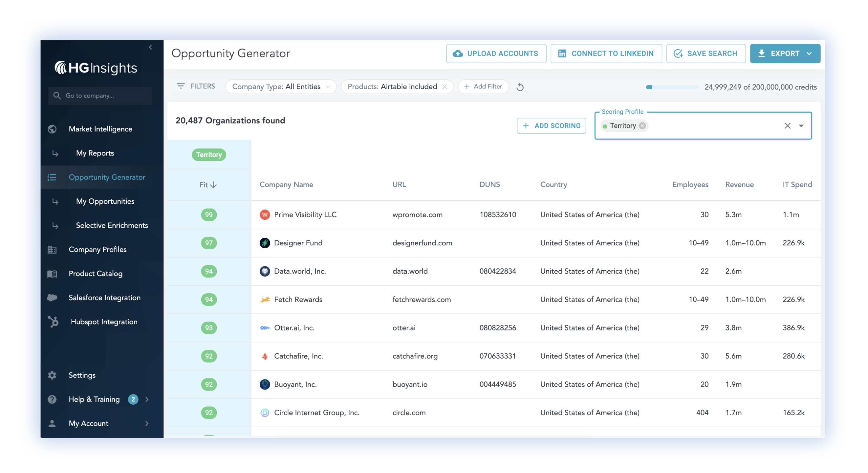Click the DUNS number 080422834

[x=498, y=271]
